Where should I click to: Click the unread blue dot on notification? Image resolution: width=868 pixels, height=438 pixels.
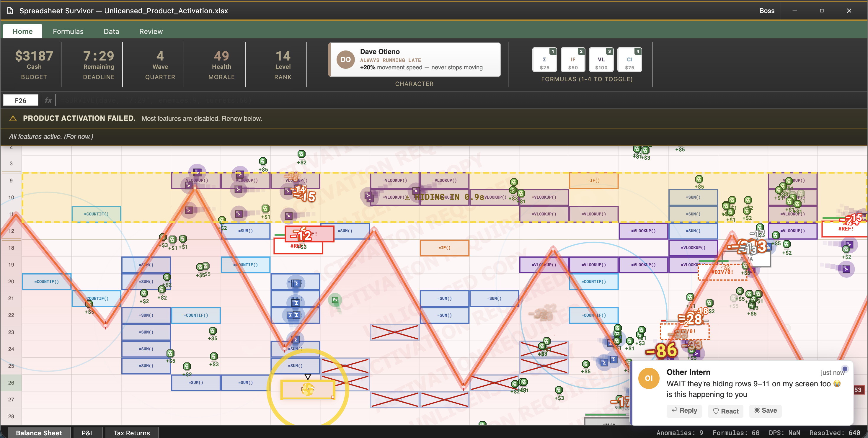coord(844,369)
